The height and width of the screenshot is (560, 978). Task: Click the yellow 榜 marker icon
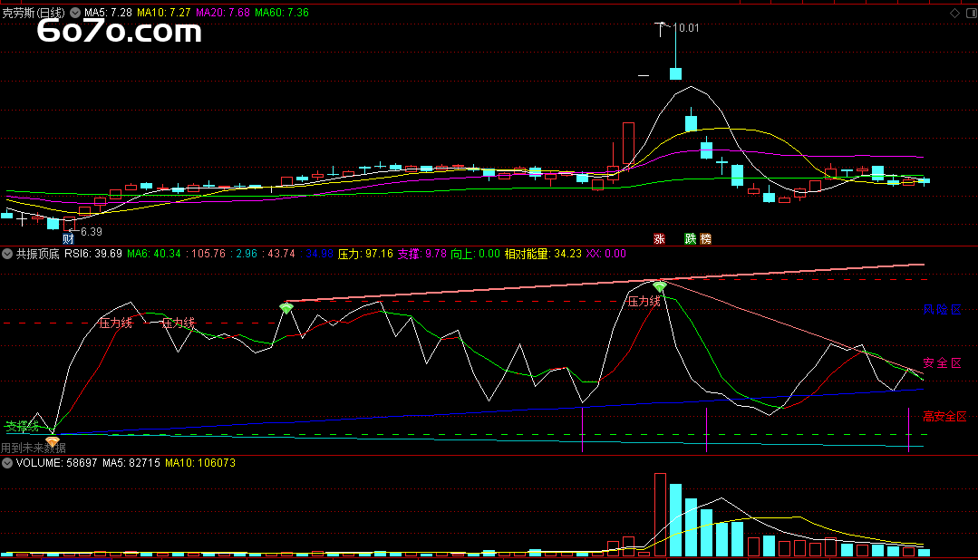tap(705, 238)
